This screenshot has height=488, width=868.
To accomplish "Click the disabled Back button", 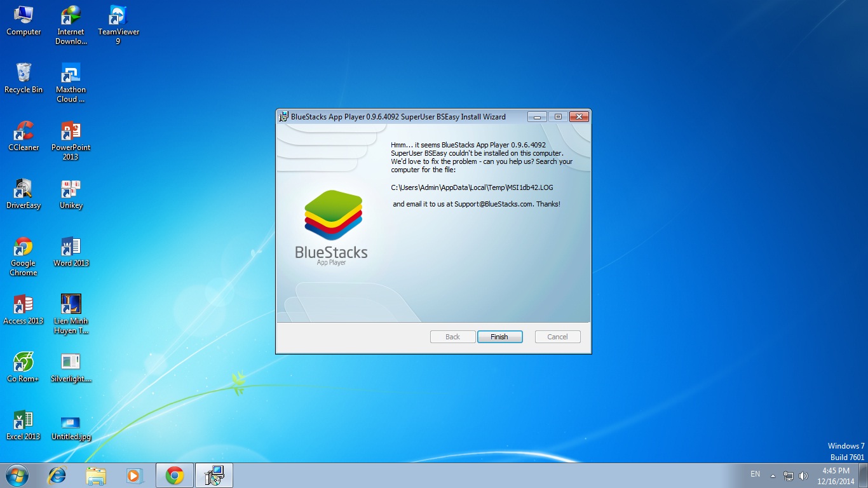I will pos(452,337).
